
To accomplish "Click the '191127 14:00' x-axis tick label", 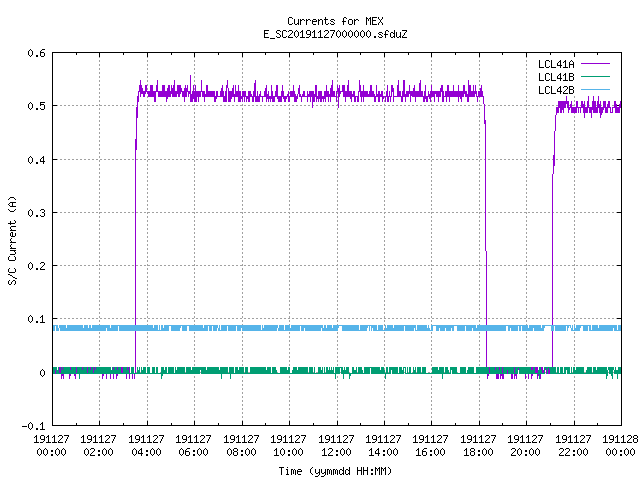I will pos(383,446).
